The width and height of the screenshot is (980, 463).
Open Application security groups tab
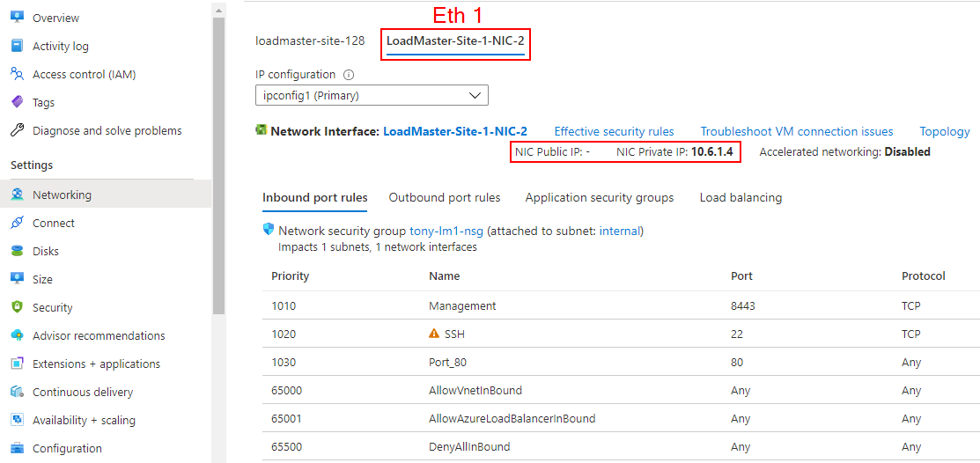(600, 197)
